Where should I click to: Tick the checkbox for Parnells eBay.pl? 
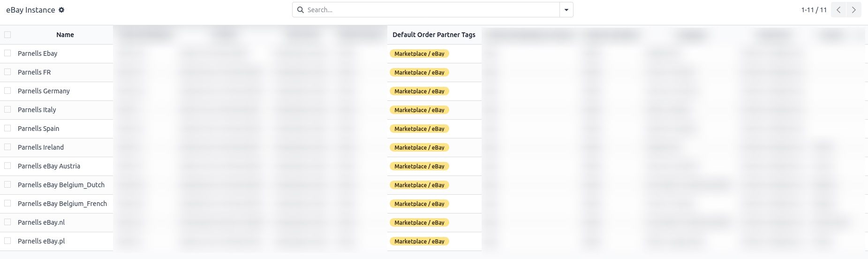pos(8,241)
